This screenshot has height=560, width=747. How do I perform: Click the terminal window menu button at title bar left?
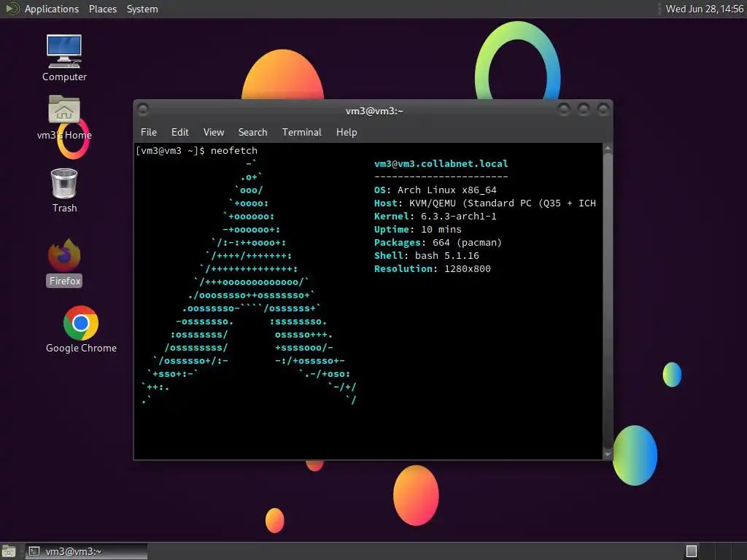pos(143,110)
